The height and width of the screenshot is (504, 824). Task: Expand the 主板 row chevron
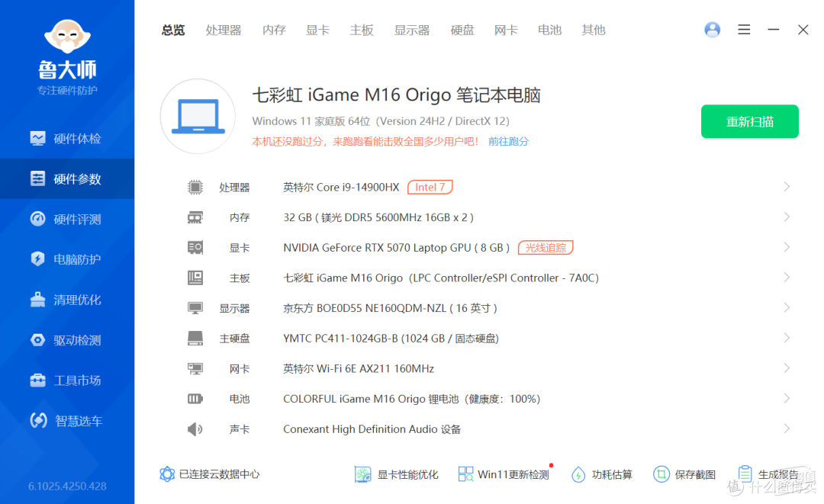[x=787, y=278]
